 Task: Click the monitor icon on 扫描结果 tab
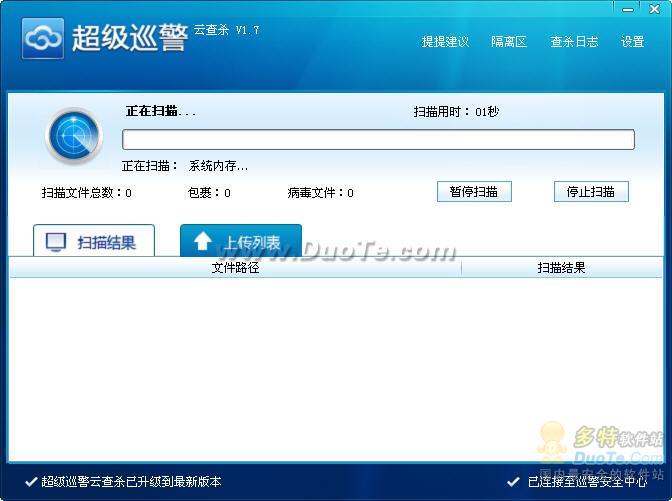click(x=56, y=242)
